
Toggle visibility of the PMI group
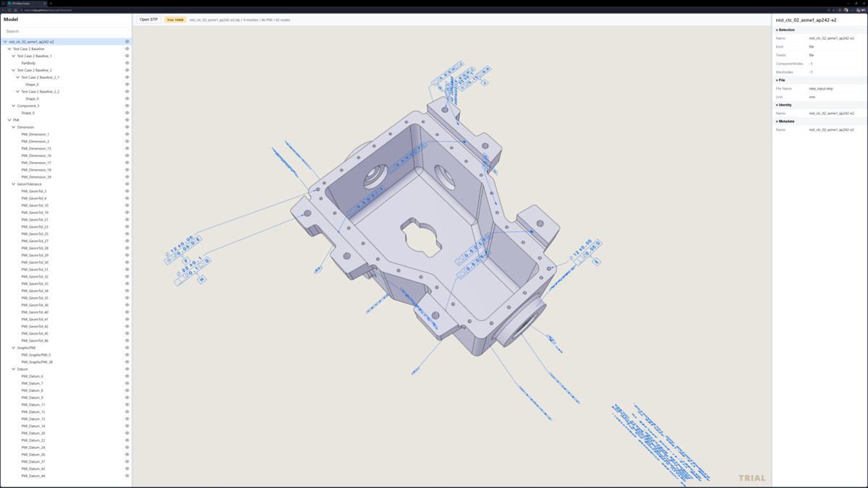click(127, 120)
